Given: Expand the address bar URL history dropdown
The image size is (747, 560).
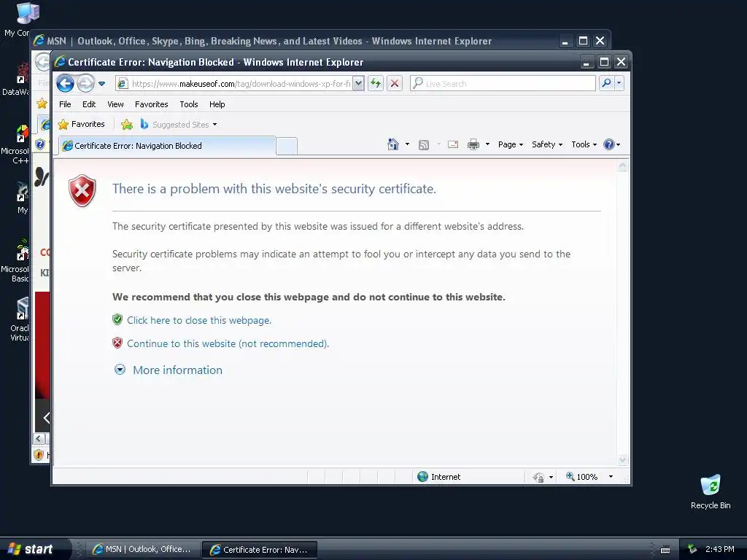Looking at the screenshot, I should (359, 84).
